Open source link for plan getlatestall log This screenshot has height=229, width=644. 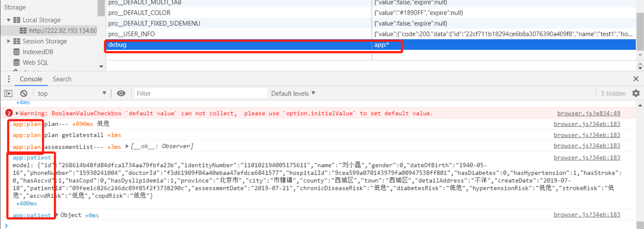tap(587, 135)
